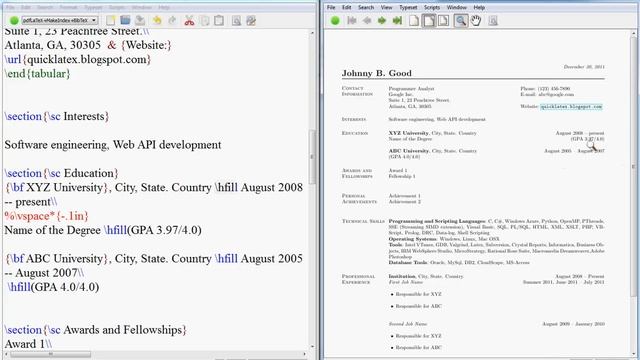
Task: Click the editor's horizontal scrollbar thumb
Action: [x=50, y=354]
